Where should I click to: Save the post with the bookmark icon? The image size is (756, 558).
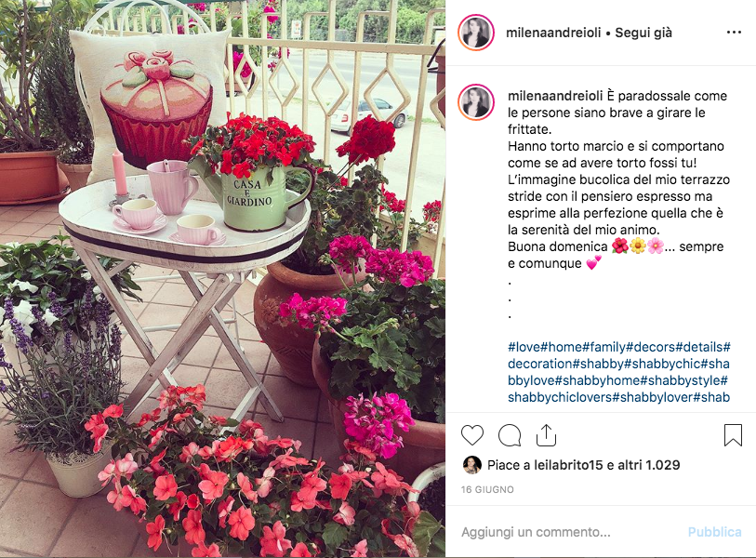pyautogui.click(x=733, y=435)
